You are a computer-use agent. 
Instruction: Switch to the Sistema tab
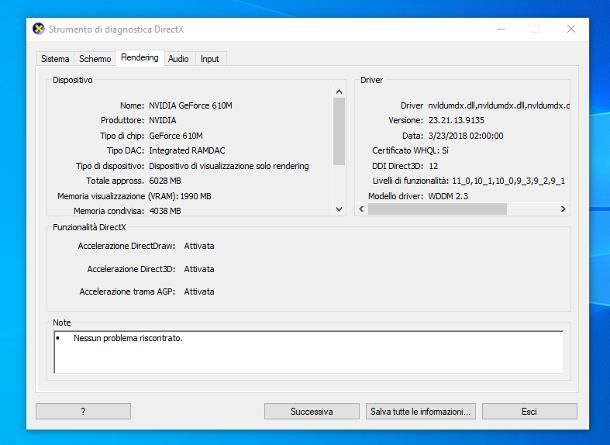coord(55,59)
